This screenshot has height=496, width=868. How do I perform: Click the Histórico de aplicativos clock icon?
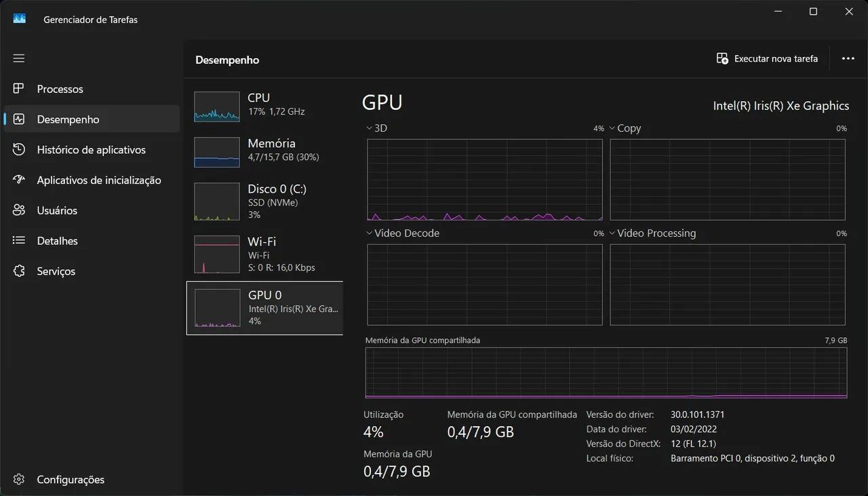(x=19, y=149)
